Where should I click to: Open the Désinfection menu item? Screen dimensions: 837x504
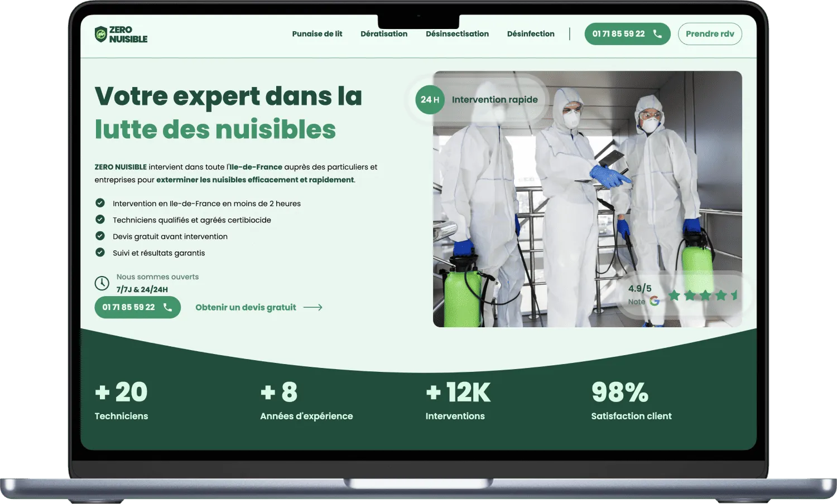531,34
